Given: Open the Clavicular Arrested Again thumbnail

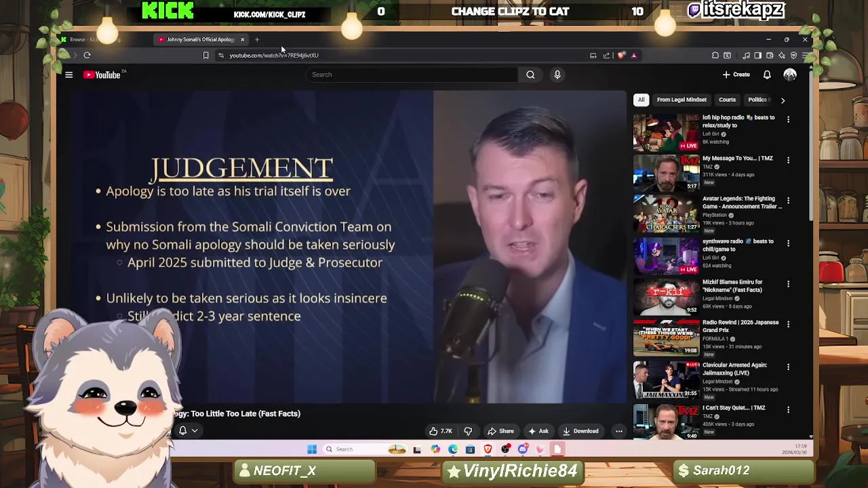Looking at the screenshot, I should pos(667,380).
